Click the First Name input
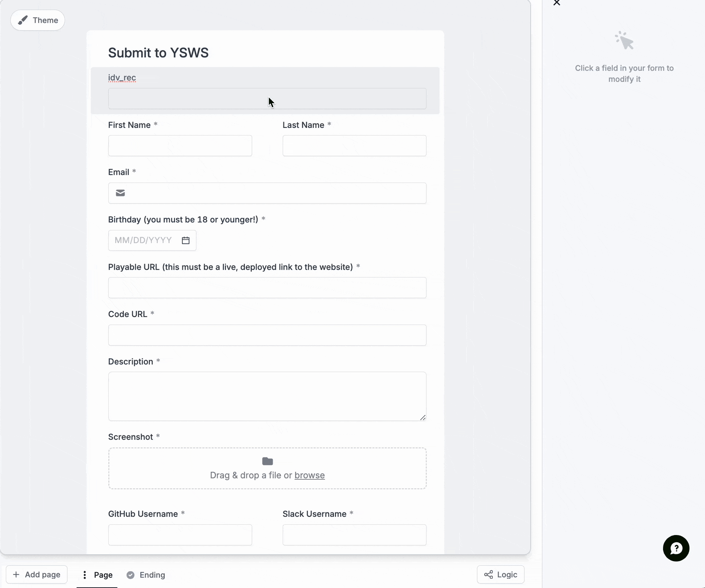 (x=180, y=145)
